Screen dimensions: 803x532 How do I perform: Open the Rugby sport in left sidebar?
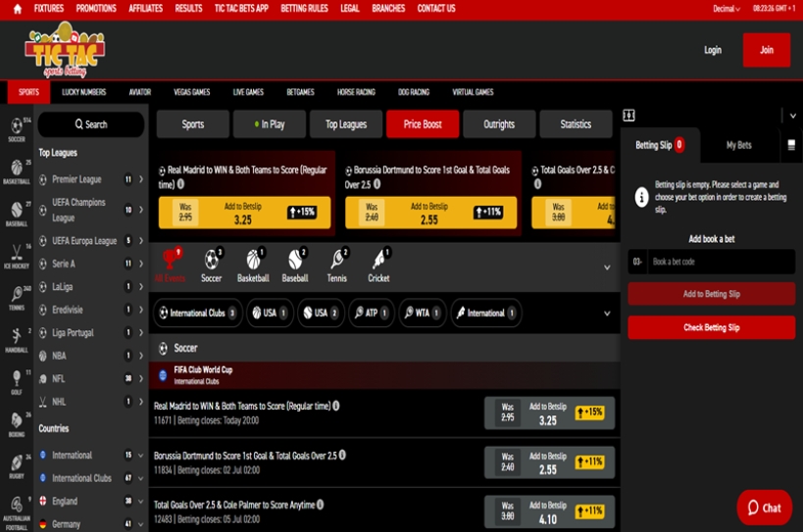coord(17,466)
